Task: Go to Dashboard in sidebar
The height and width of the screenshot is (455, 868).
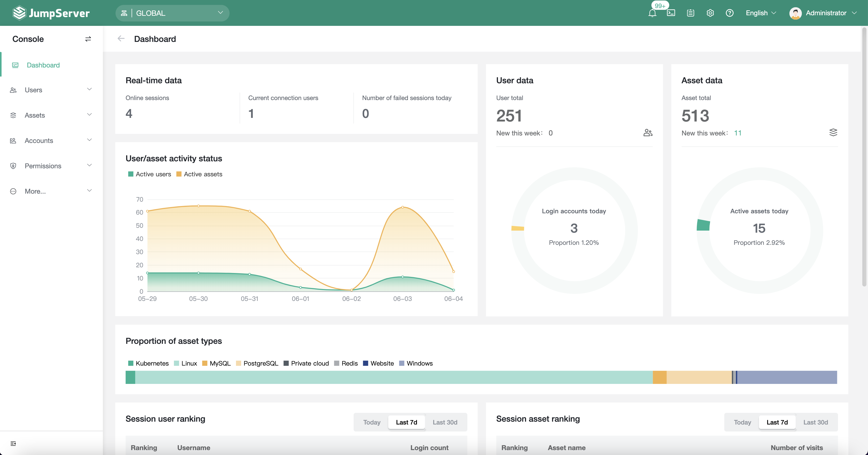Action: tap(43, 65)
